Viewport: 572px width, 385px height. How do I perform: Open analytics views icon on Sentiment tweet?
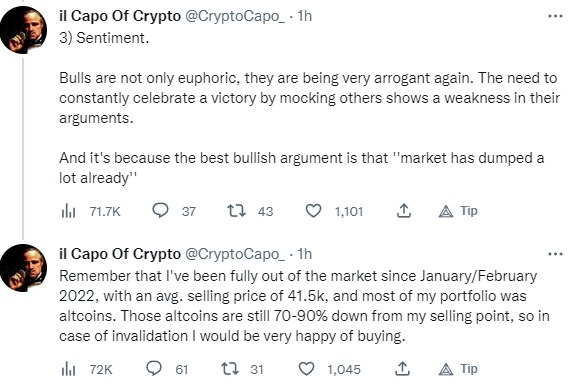pyautogui.click(x=68, y=211)
